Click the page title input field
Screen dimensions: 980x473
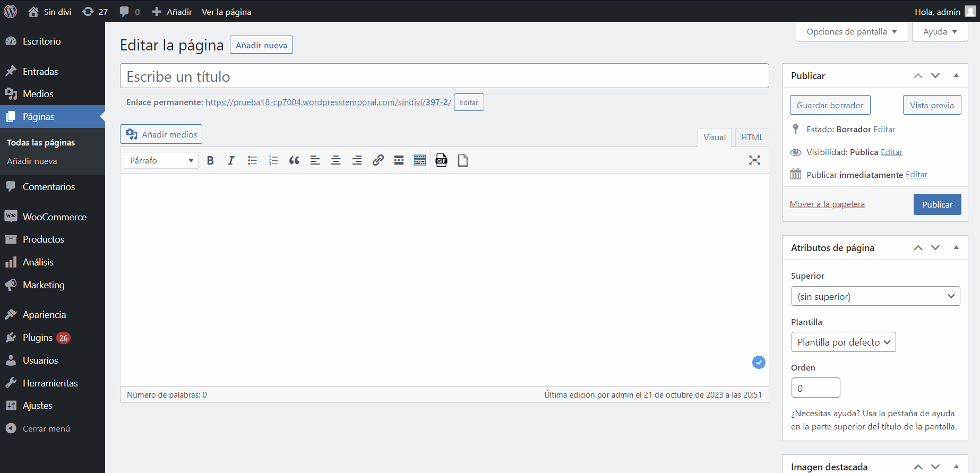pos(444,76)
